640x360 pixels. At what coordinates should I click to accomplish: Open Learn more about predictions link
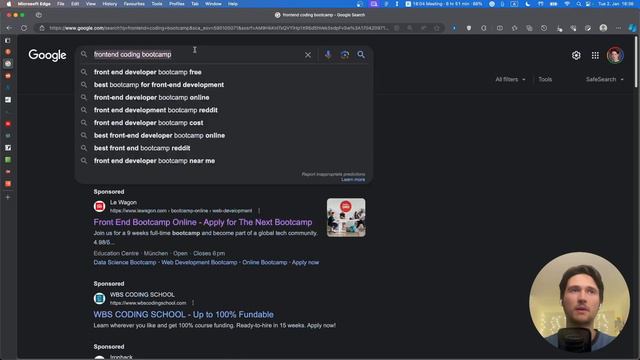pyautogui.click(x=353, y=180)
